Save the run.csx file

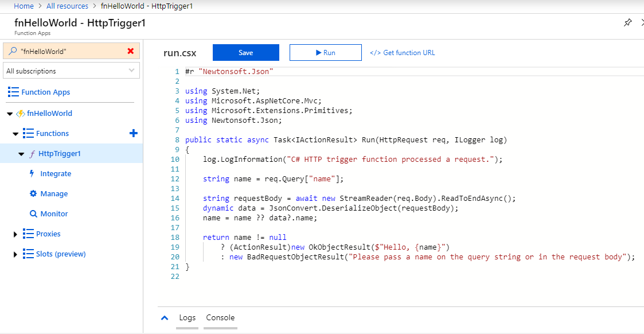tap(245, 52)
